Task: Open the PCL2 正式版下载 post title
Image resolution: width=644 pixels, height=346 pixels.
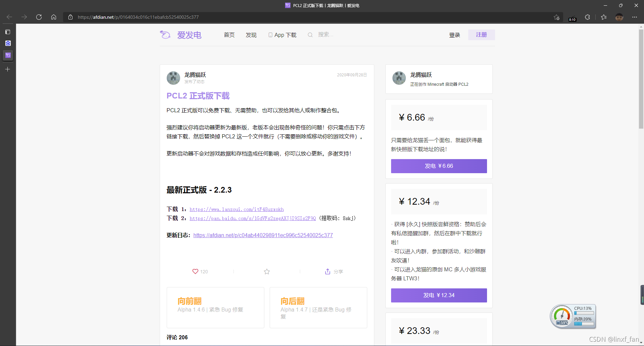Action: (x=198, y=96)
